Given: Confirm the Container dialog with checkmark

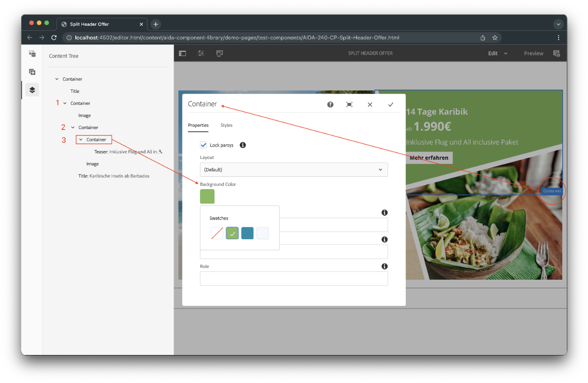Looking at the screenshot, I should click(390, 105).
